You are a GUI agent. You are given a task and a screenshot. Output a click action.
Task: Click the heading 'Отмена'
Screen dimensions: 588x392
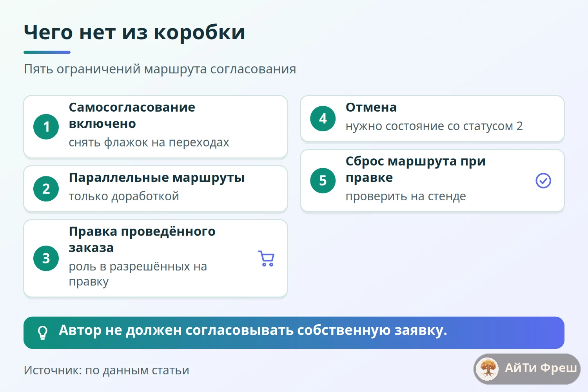371,107
